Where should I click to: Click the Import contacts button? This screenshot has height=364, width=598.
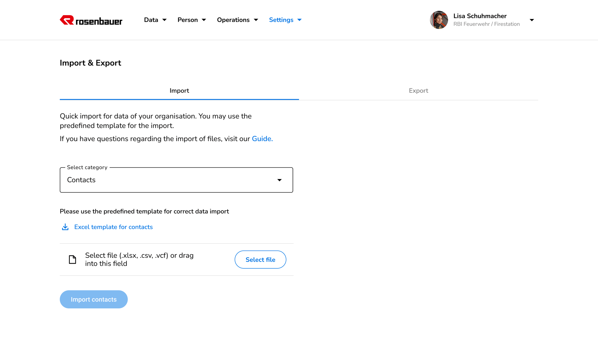tap(93, 299)
